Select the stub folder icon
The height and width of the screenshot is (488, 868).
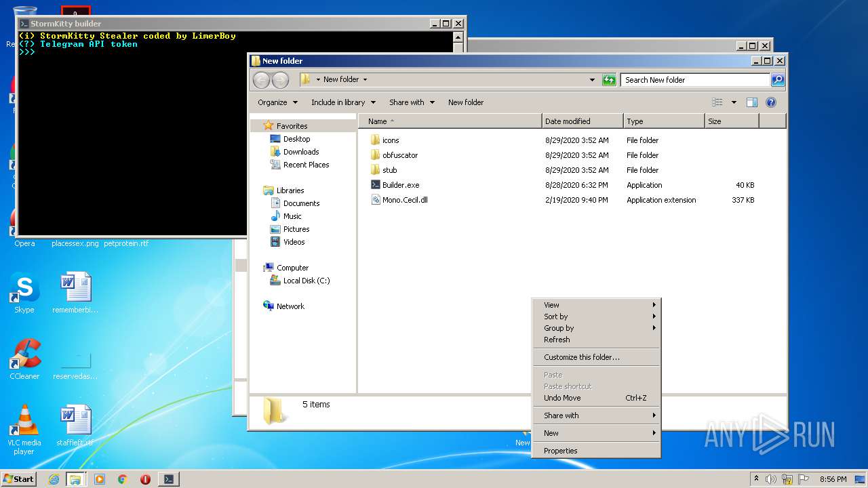[x=376, y=170]
